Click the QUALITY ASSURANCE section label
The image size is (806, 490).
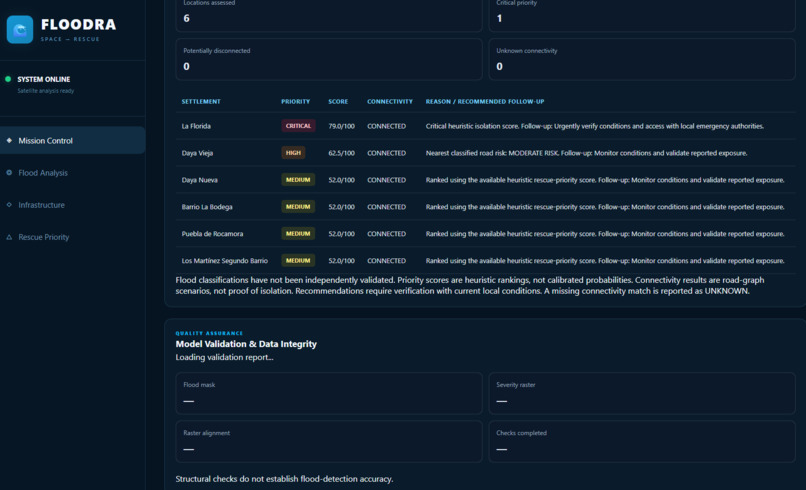click(209, 333)
